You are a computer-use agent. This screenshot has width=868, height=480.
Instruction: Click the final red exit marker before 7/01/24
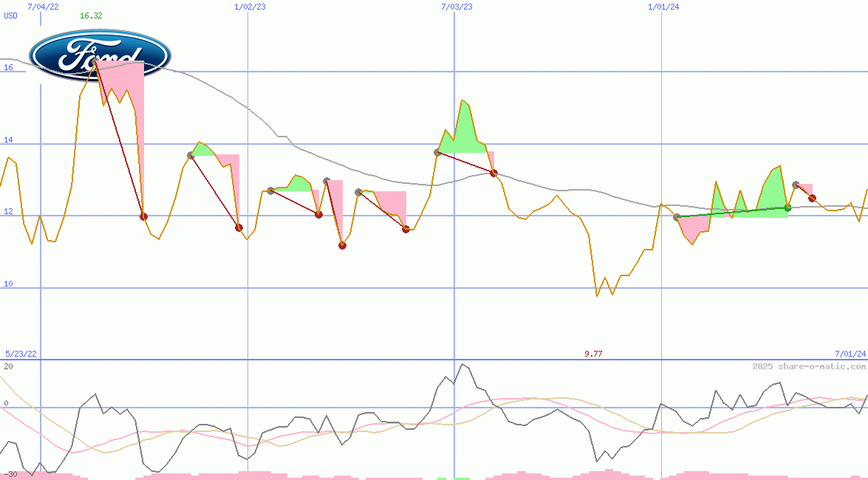click(812, 198)
